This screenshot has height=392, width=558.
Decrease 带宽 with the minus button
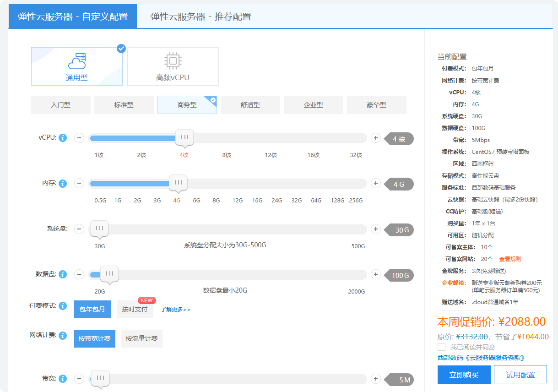coord(79,379)
